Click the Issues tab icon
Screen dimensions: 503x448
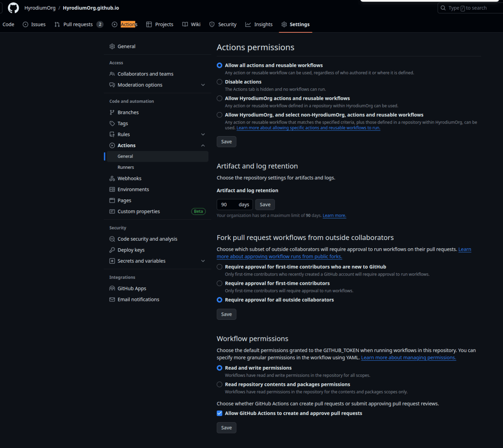click(26, 24)
